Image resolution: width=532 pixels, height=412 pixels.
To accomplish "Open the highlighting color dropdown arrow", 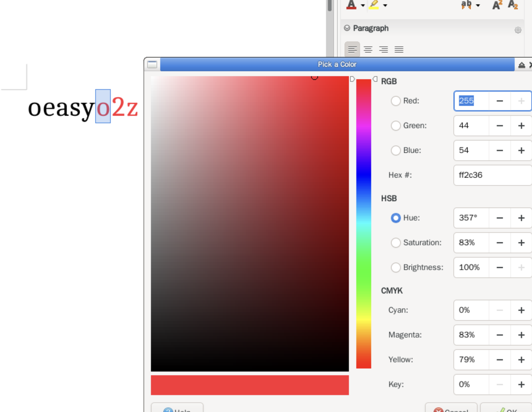I will pyautogui.click(x=385, y=5).
